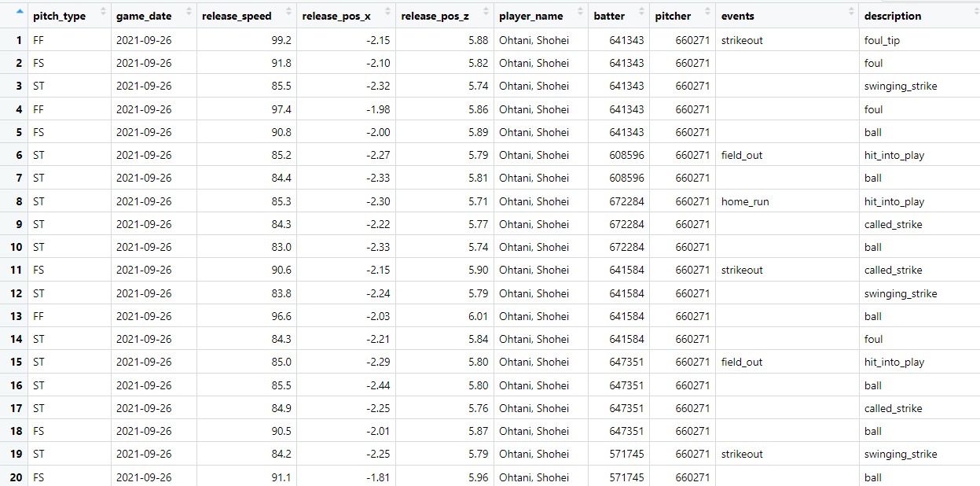The image size is (980, 486).
Task: Click the release_pos_x column sort arrows
Action: 387,13
